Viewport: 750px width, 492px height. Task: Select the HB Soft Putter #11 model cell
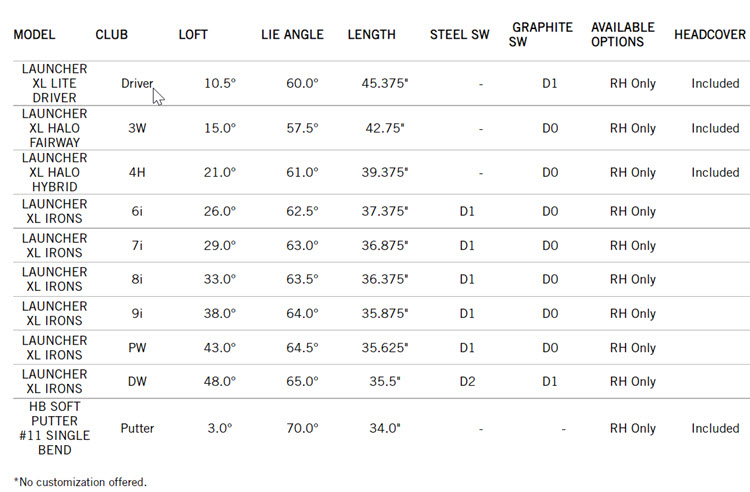coord(54,428)
